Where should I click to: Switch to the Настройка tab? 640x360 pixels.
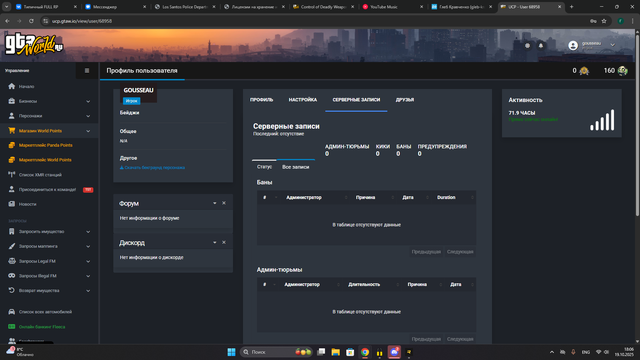(303, 100)
